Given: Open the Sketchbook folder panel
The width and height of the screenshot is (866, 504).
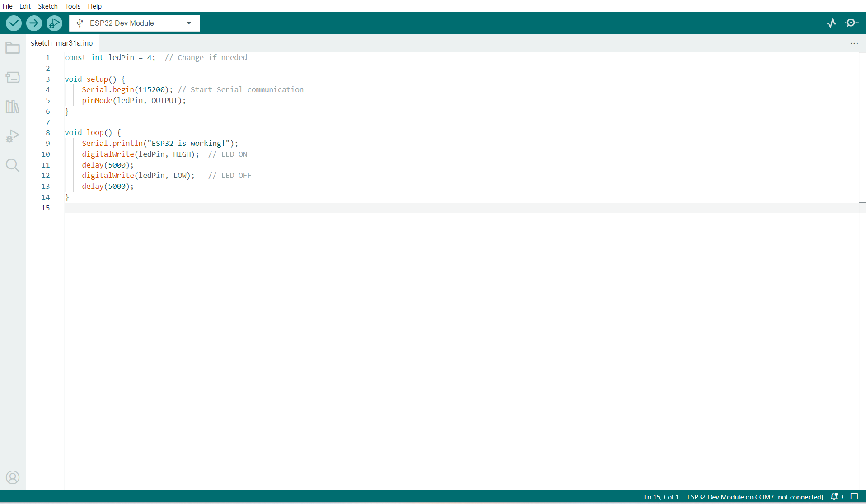Looking at the screenshot, I should point(13,48).
